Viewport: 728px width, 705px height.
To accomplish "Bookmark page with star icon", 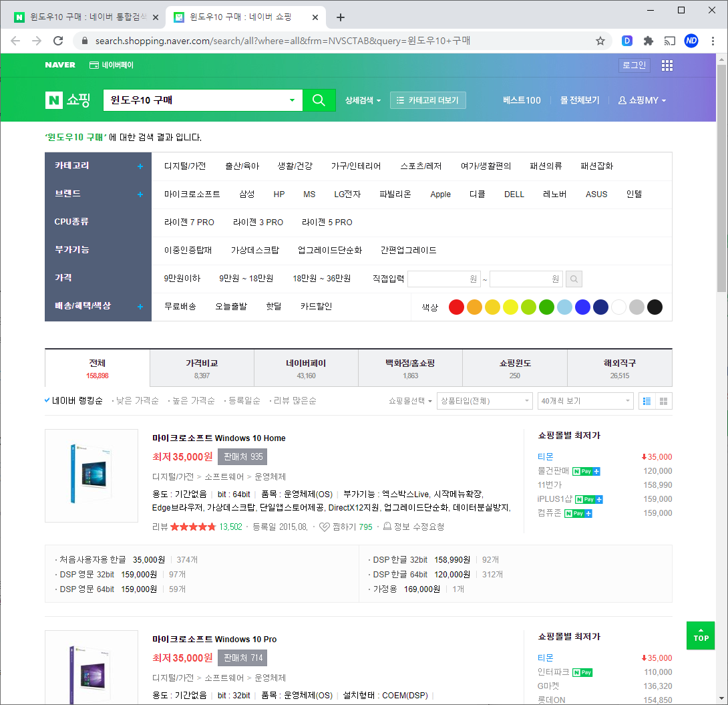I will [600, 41].
